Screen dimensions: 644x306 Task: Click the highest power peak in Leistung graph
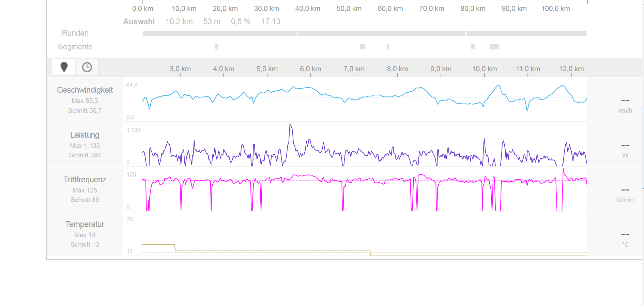[290, 125]
